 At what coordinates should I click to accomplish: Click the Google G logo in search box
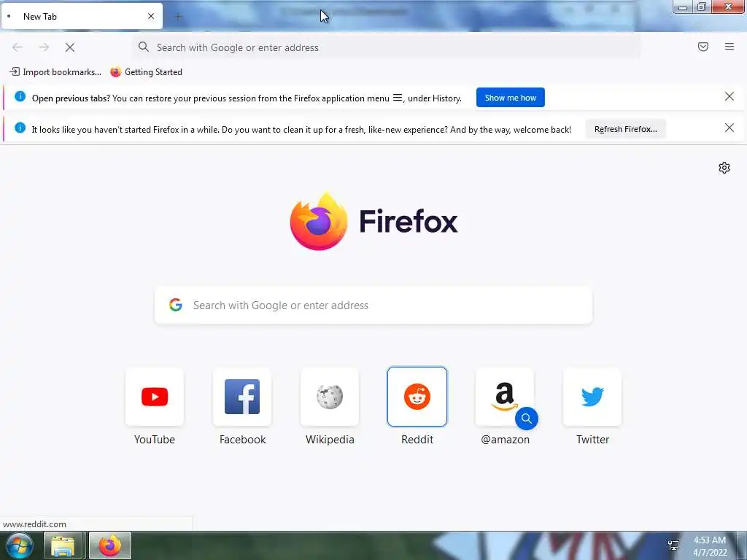point(176,305)
